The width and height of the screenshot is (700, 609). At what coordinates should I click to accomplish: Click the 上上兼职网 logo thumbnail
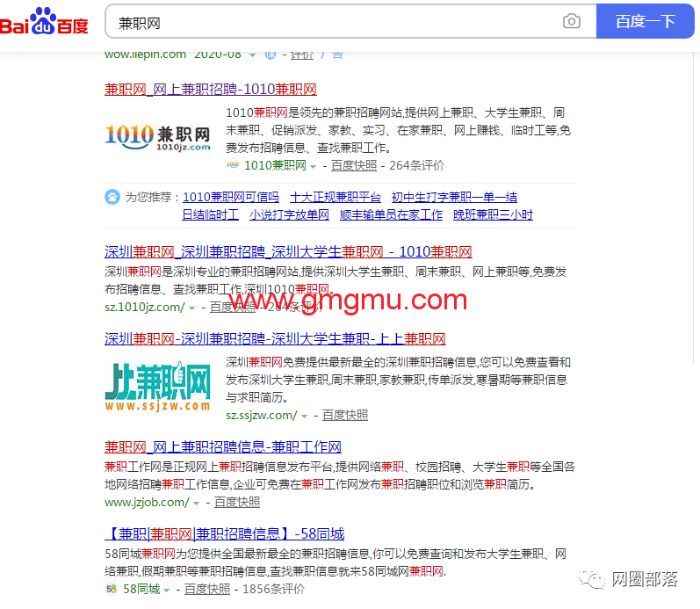pos(158,386)
